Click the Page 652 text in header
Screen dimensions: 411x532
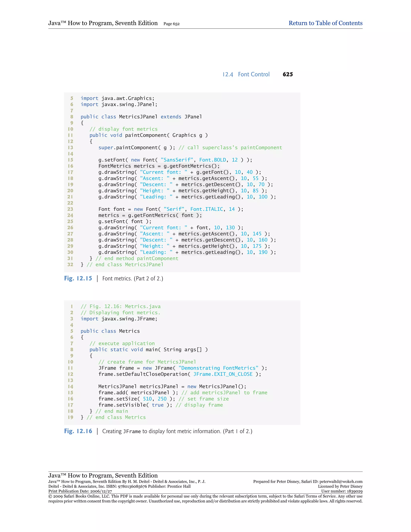(x=171, y=24)
